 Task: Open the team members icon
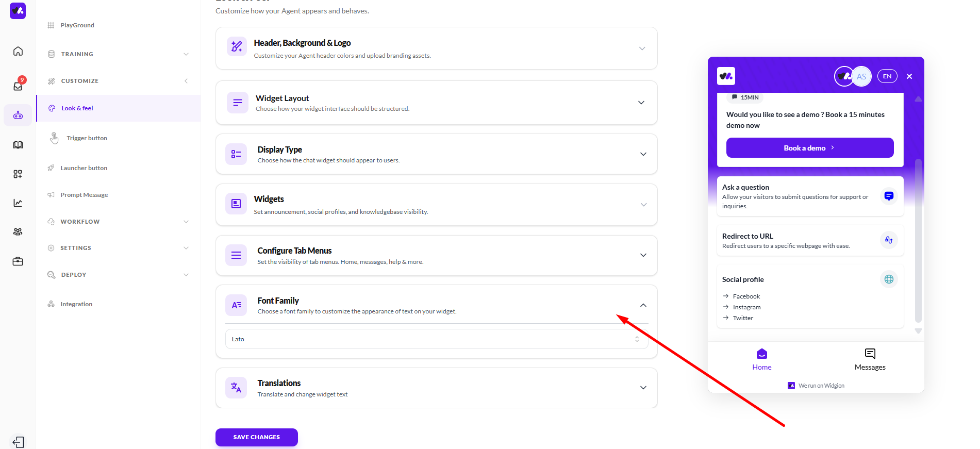click(x=18, y=232)
